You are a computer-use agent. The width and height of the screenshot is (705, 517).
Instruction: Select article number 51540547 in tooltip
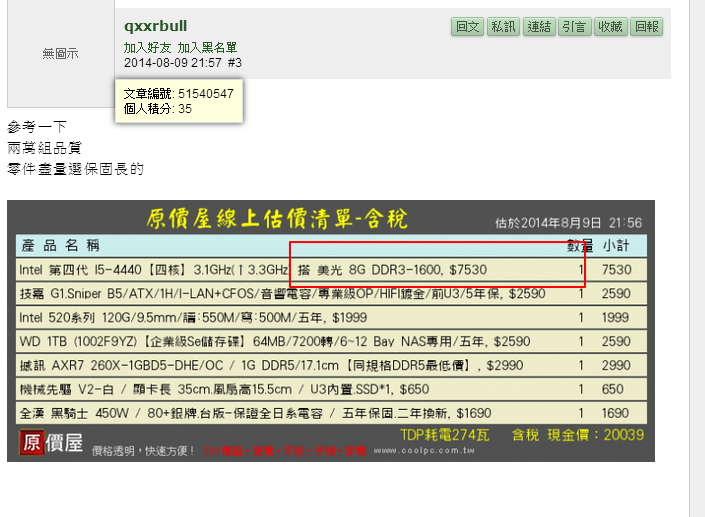coord(206,94)
